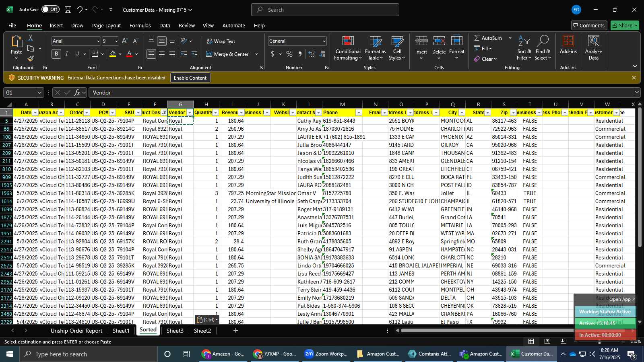Click the Format Painter brush icon
Viewport: 644px width, 362px height.
[x=31, y=58]
